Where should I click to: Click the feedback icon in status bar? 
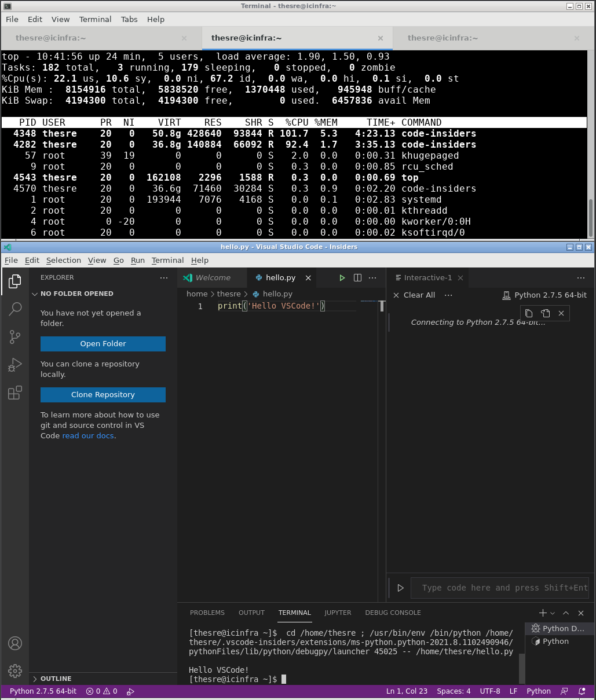(x=564, y=691)
